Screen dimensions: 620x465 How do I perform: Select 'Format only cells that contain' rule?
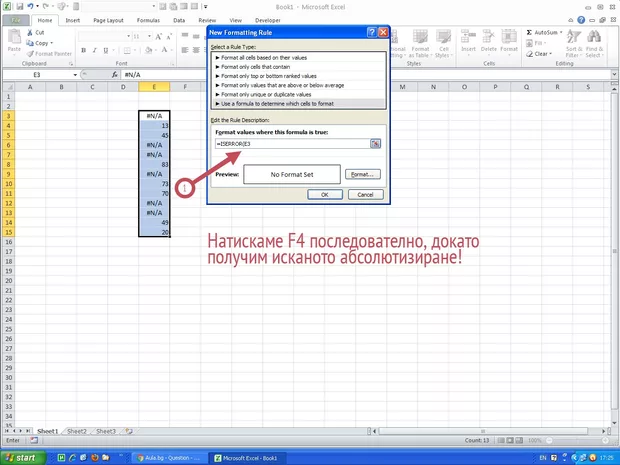pyautogui.click(x=299, y=67)
